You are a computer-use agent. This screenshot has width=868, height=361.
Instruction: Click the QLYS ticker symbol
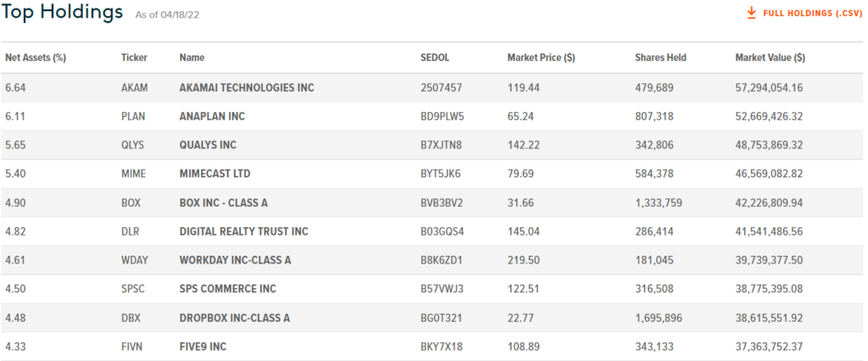pyautogui.click(x=133, y=145)
